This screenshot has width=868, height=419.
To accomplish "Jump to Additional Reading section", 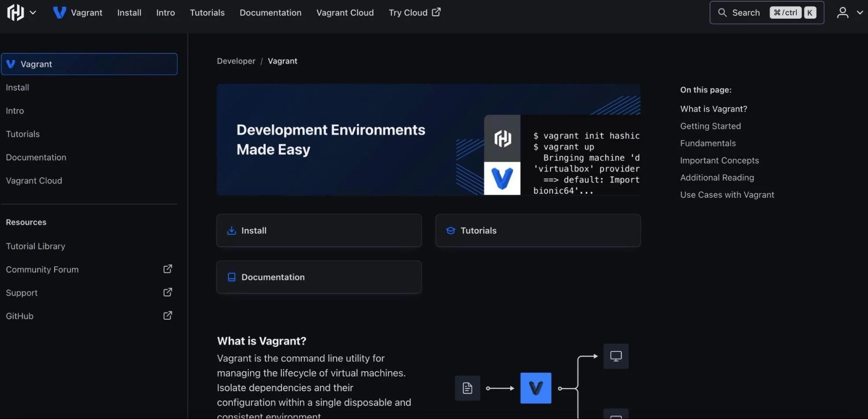I will tap(717, 178).
